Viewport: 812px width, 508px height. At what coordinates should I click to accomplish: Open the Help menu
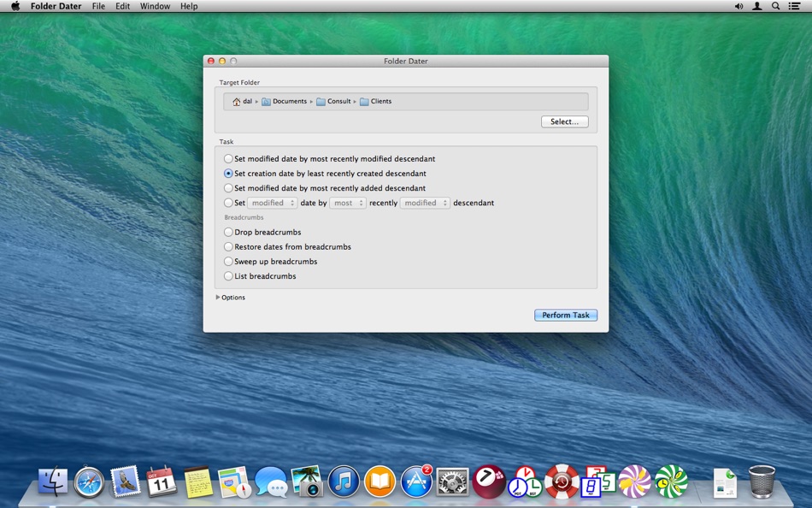pos(189,6)
